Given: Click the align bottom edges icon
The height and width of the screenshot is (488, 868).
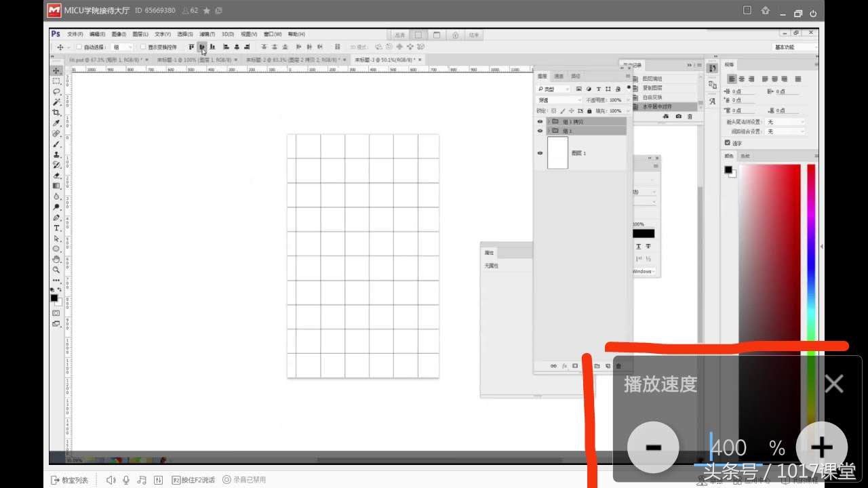Looking at the screenshot, I should (213, 47).
